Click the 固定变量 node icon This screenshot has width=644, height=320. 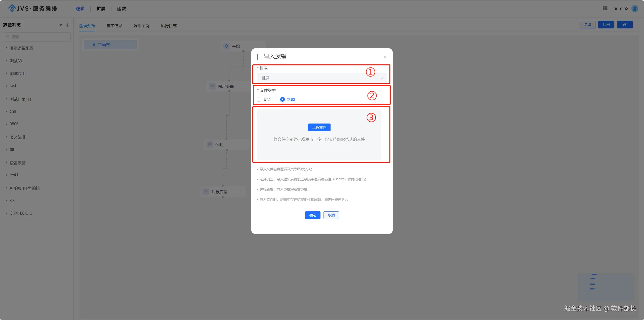pos(212,86)
